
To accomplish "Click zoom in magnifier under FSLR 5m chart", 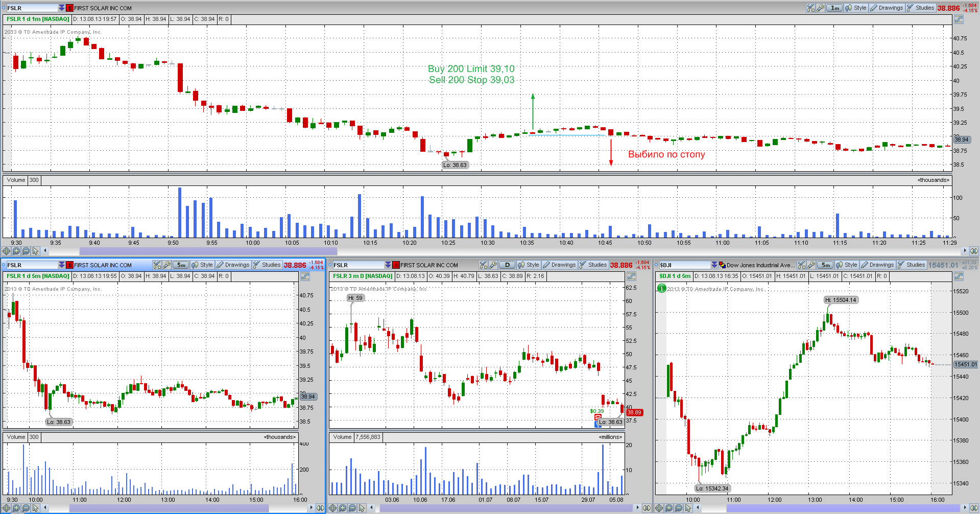I will [16, 508].
